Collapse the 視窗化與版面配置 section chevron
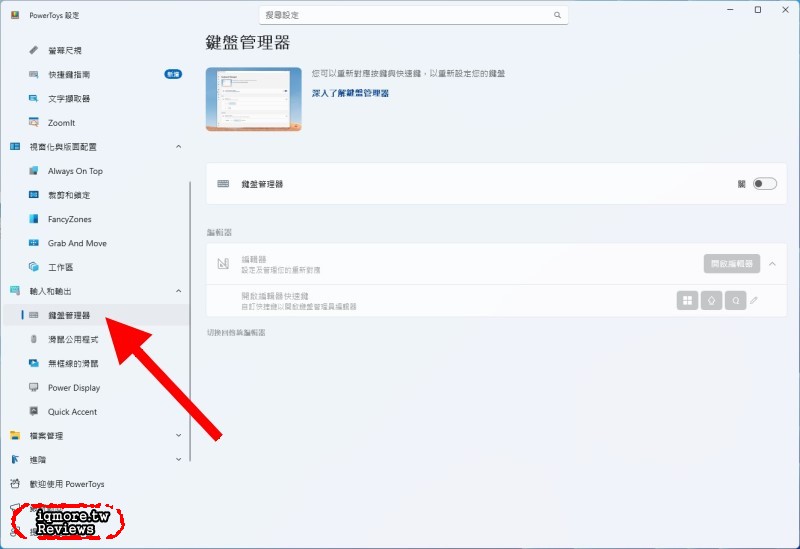 (179, 147)
